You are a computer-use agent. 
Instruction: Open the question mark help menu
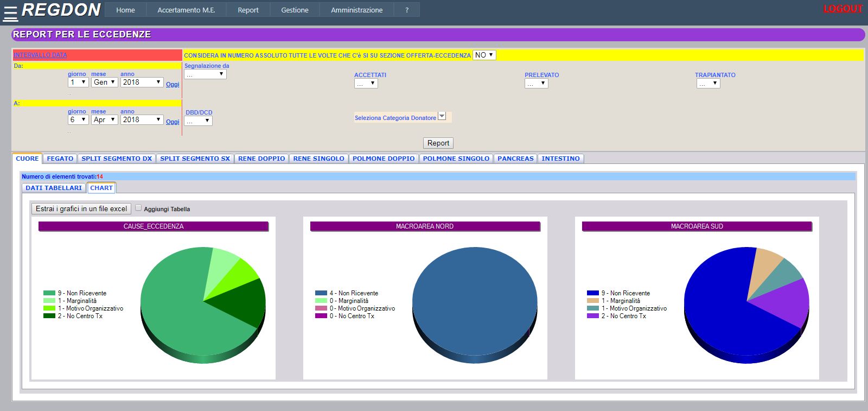coord(407,10)
